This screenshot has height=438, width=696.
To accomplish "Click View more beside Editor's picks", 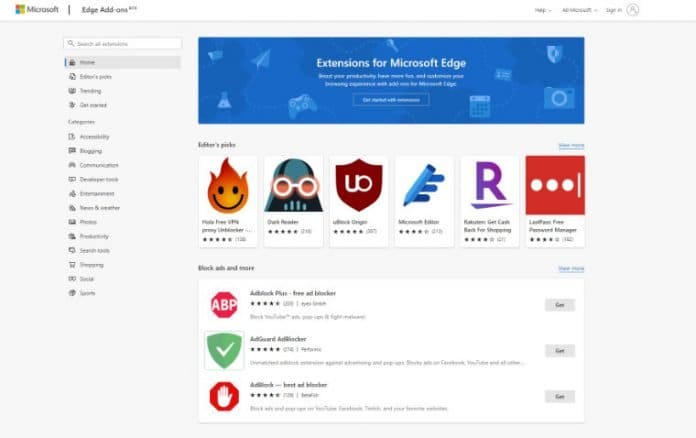I will 570,145.
